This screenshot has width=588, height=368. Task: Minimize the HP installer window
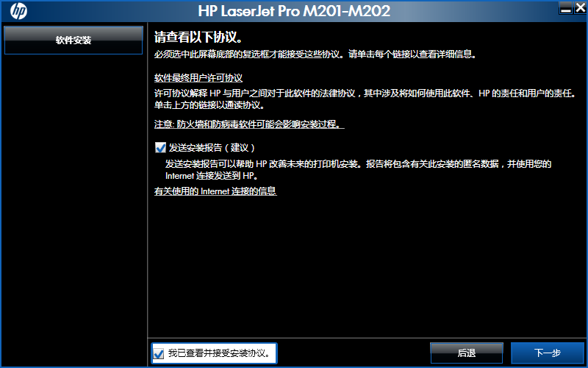566,7
